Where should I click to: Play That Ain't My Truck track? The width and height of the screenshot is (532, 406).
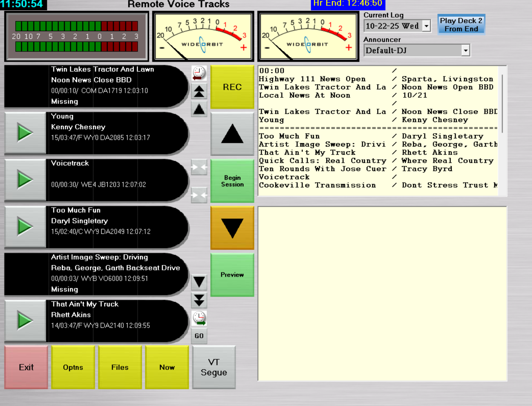[25, 321]
